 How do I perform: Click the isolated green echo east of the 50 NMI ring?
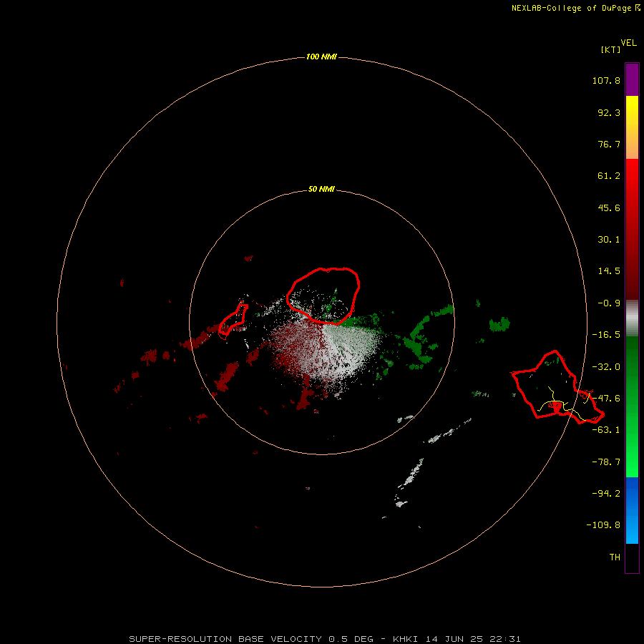tap(499, 324)
